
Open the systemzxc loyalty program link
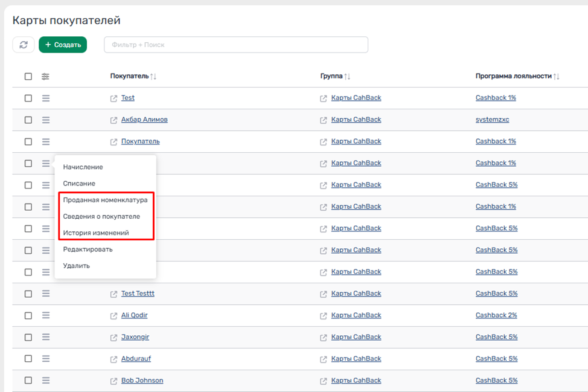[x=492, y=120]
